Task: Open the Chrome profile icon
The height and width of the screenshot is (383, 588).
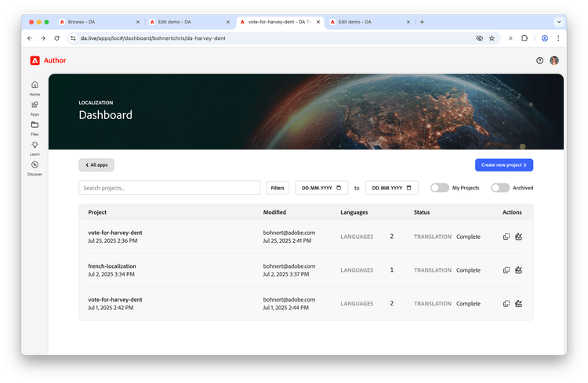Action: click(545, 38)
